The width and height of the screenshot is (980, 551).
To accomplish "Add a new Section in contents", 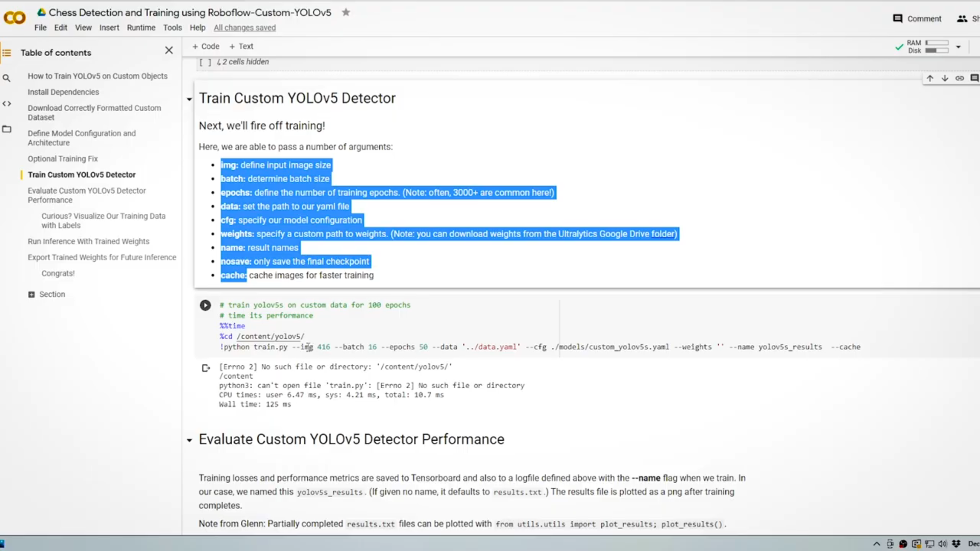I will pos(46,294).
